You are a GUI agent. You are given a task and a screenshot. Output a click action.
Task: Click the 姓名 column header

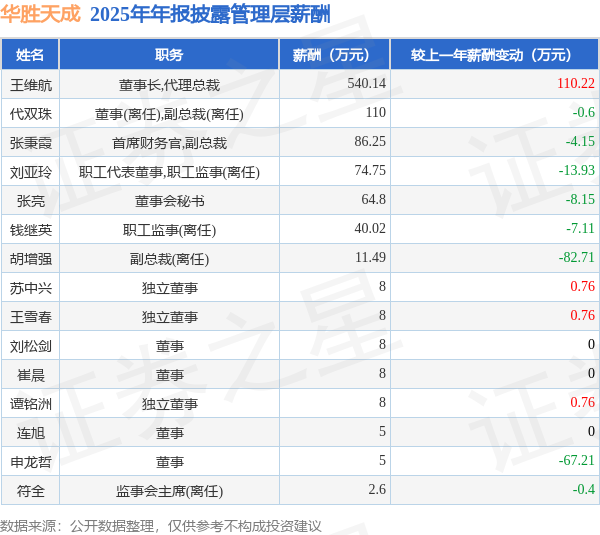(30, 55)
